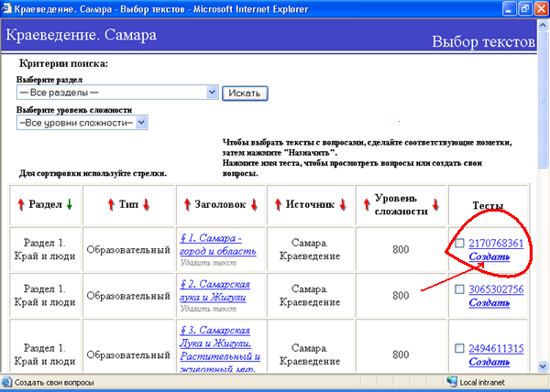The image size is (550, 392).
Task: Sort Заголовок column with down arrow
Action: tap(254, 204)
